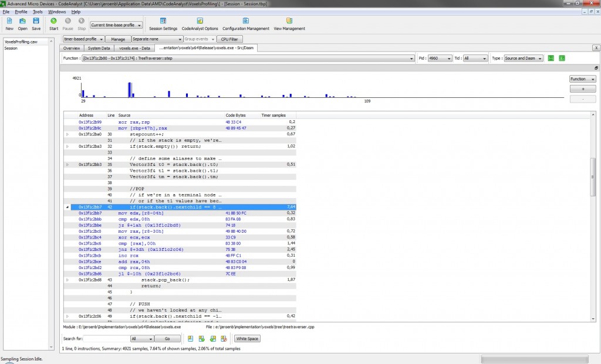Image resolution: width=601 pixels, height=364 pixels.
Task: Open the Profile menu
Action: (x=21, y=12)
